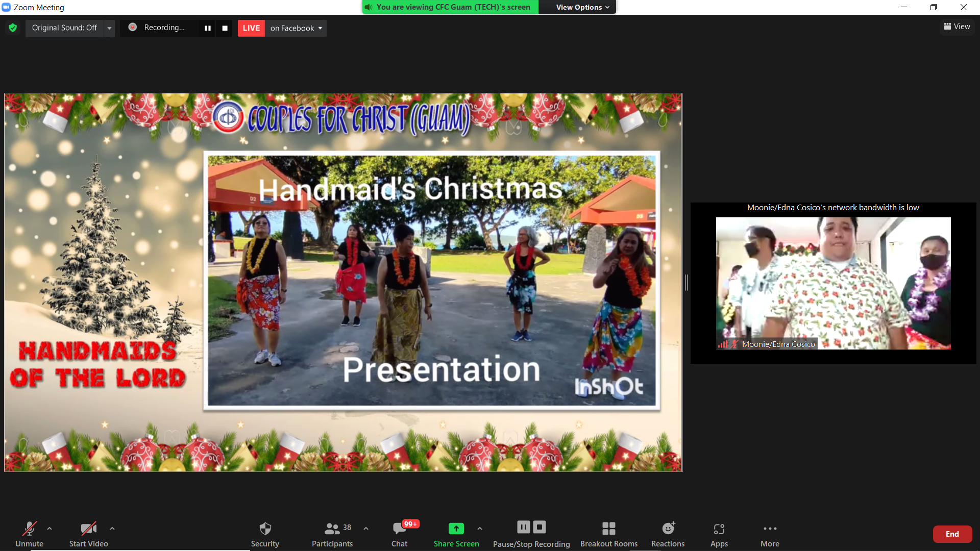980x551 pixels.
Task: Click the red End meeting button
Action: click(x=952, y=534)
